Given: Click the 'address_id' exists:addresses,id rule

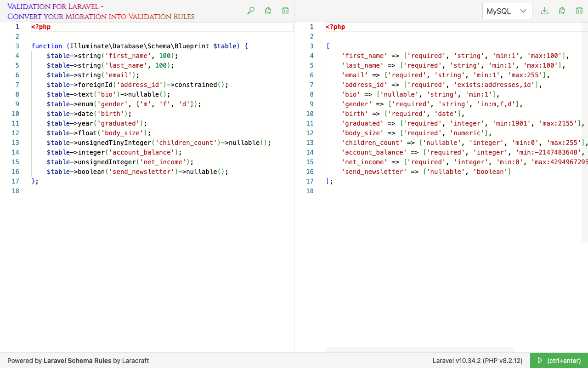Looking at the screenshot, I should 442,85.
